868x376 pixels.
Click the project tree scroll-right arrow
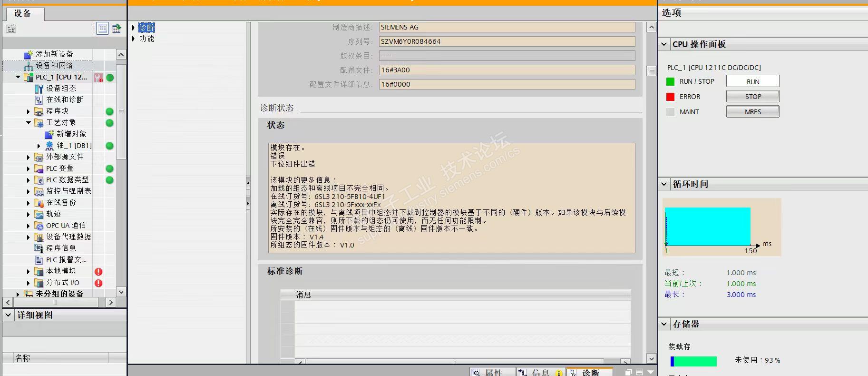111,302
